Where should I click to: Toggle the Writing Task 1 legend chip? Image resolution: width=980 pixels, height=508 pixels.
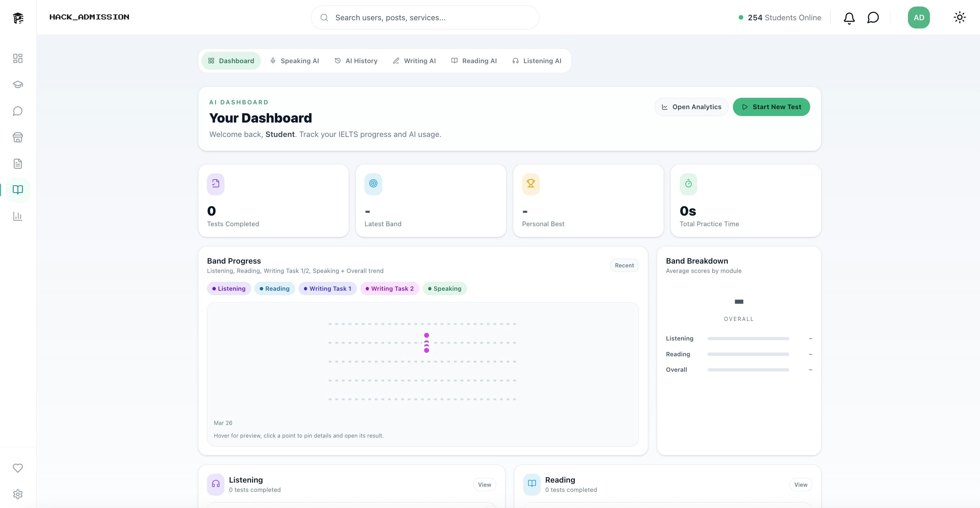click(328, 288)
